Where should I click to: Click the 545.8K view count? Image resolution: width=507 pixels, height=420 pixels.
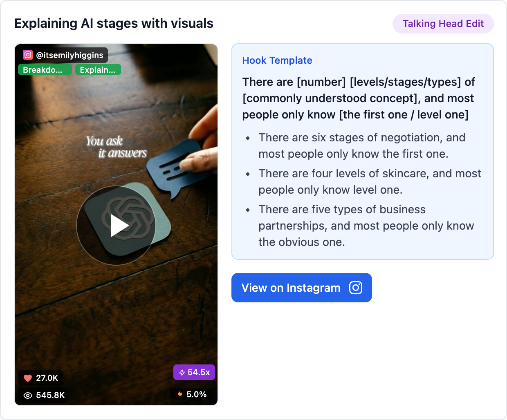click(50, 395)
